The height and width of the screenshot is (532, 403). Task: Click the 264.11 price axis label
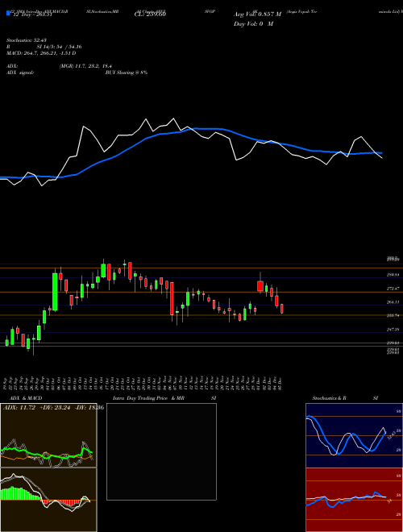click(x=393, y=302)
